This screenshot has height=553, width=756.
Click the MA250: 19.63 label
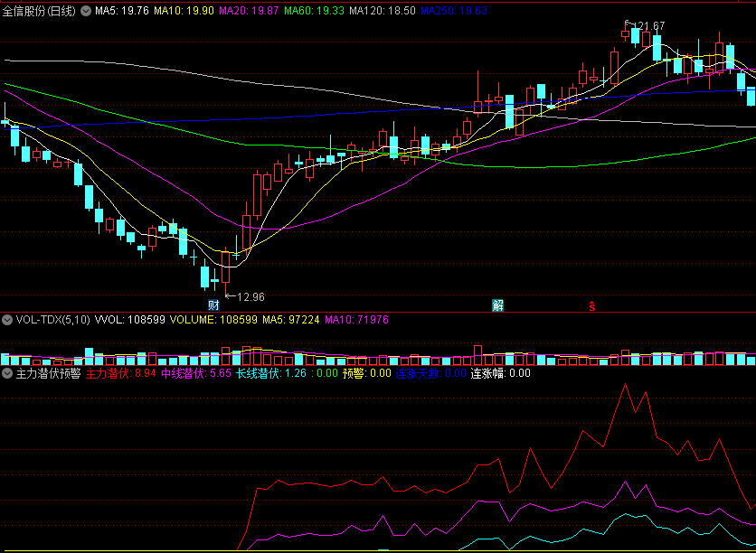point(454,11)
